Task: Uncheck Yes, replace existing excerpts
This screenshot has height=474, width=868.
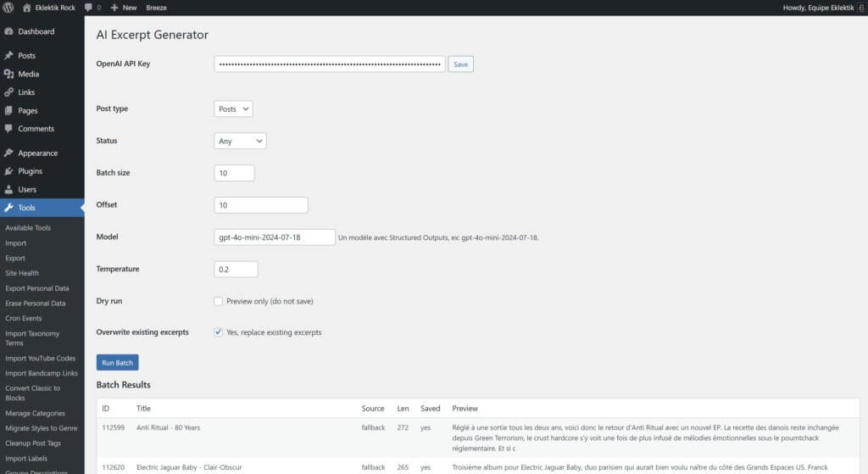Action: (219, 332)
